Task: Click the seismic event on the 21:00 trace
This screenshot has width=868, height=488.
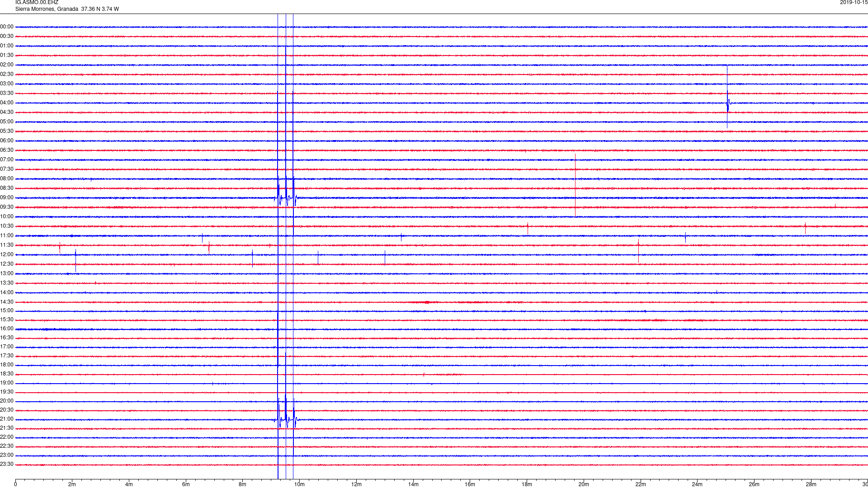Action: [286, 419]
